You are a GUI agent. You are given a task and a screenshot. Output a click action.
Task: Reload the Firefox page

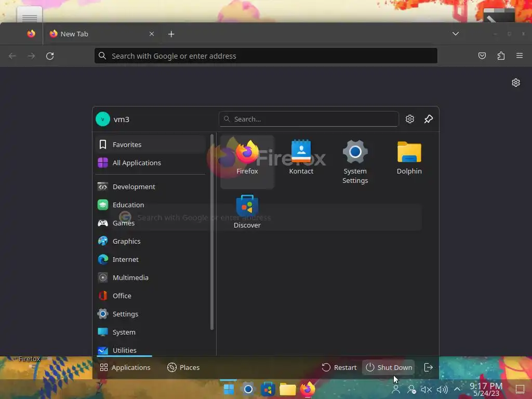pos(50,56)
